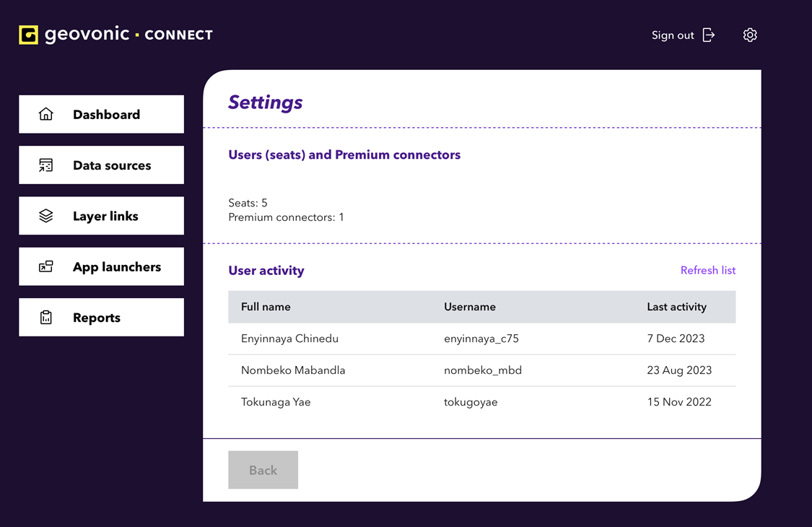Go to the Reports page

pos(100,316)
